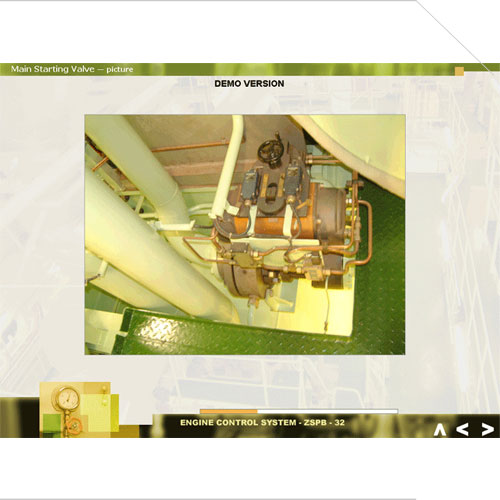Click the green header stripe right end
The image size is (500, 500).
(x=482, y=67)
